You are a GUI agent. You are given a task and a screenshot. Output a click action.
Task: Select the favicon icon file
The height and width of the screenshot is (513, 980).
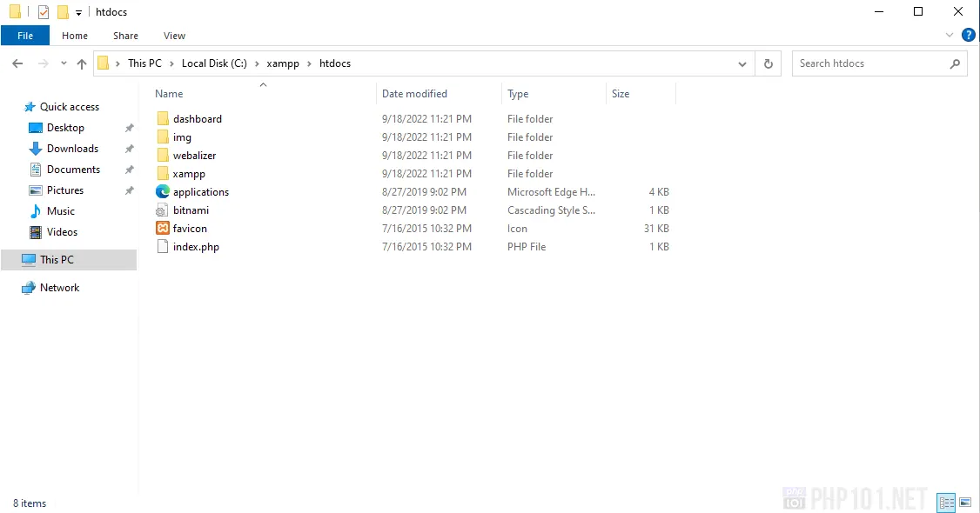click(190, 229)
